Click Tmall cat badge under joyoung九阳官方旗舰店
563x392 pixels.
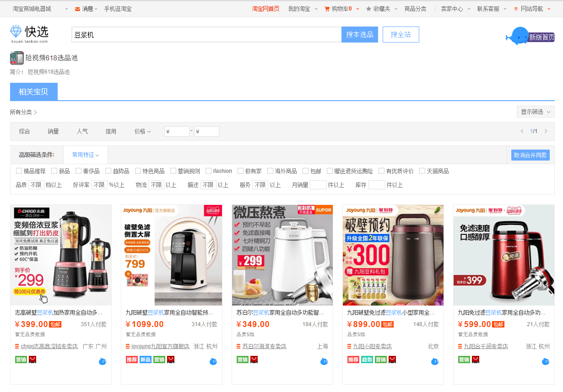click(171, 360)
